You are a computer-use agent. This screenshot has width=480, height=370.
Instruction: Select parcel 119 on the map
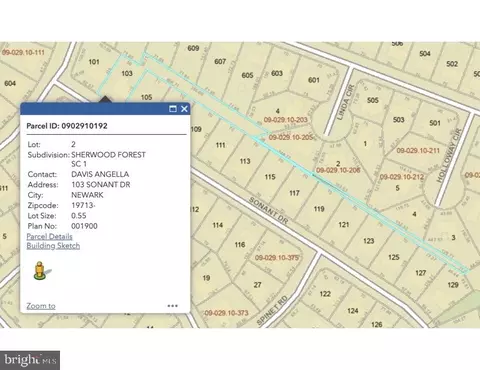coord(319,209)
